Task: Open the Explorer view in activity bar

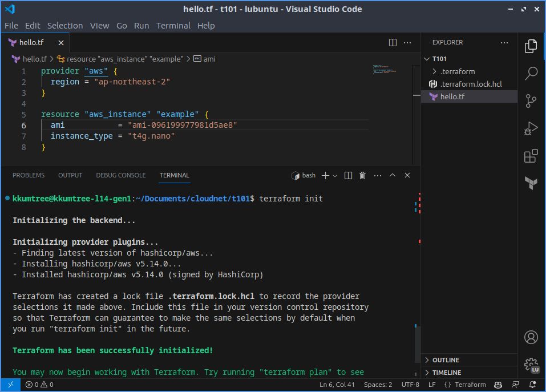Action: pyautogui.click(x=531, y=46)
